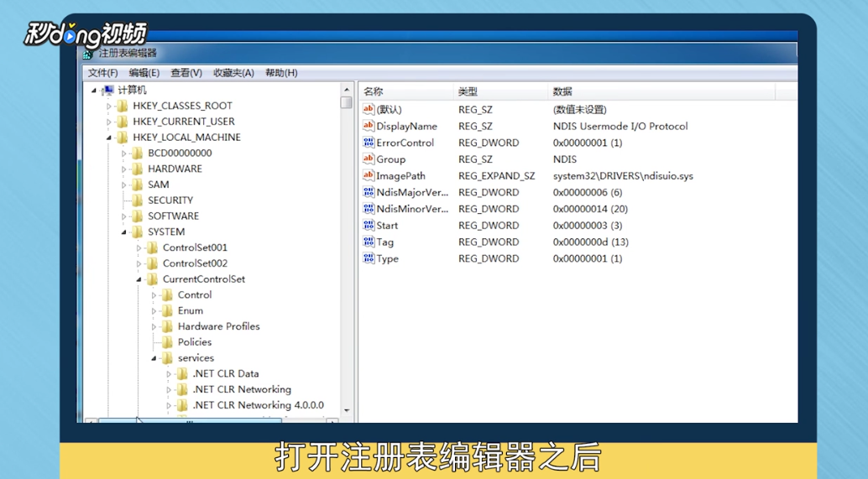Select the .NET CLR Networking 4.0.0.0 item
The image size is (868, 479).
(258, 405)
